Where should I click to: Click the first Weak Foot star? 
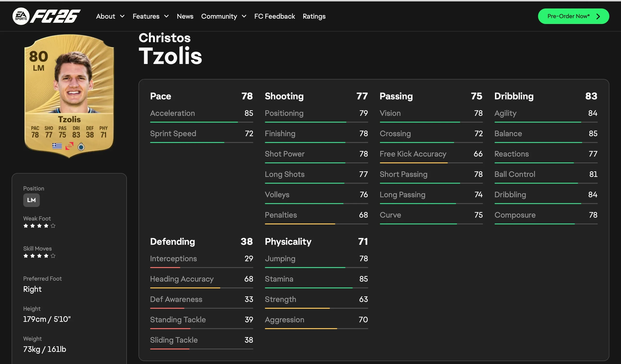26,226
